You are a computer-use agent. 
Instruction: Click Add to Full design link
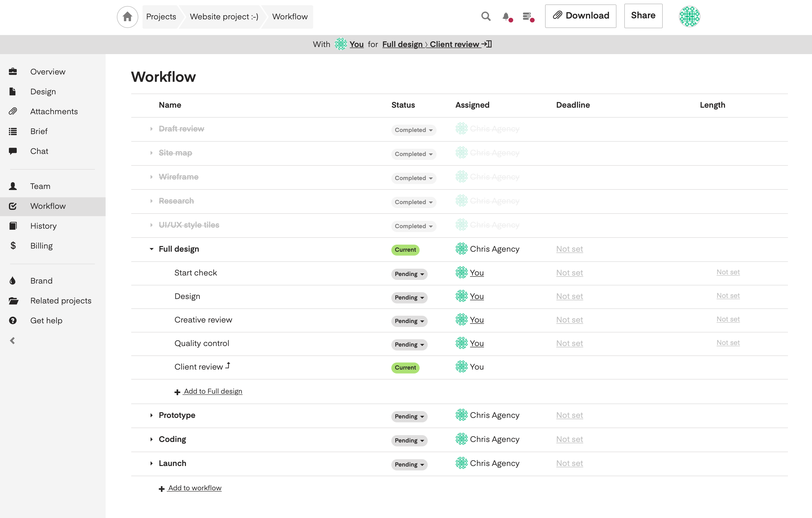213,391
